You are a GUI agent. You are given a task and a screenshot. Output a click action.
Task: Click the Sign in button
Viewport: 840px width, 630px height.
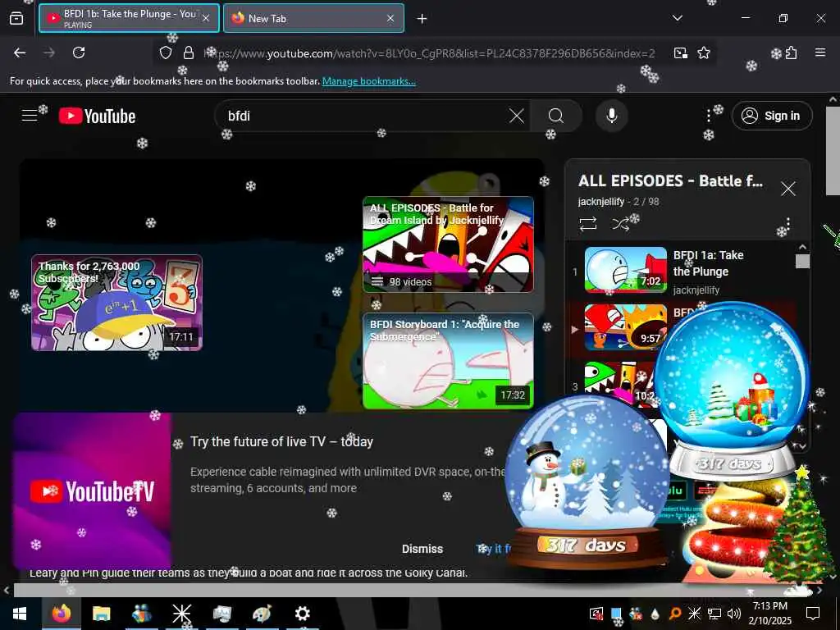point(771,116)
